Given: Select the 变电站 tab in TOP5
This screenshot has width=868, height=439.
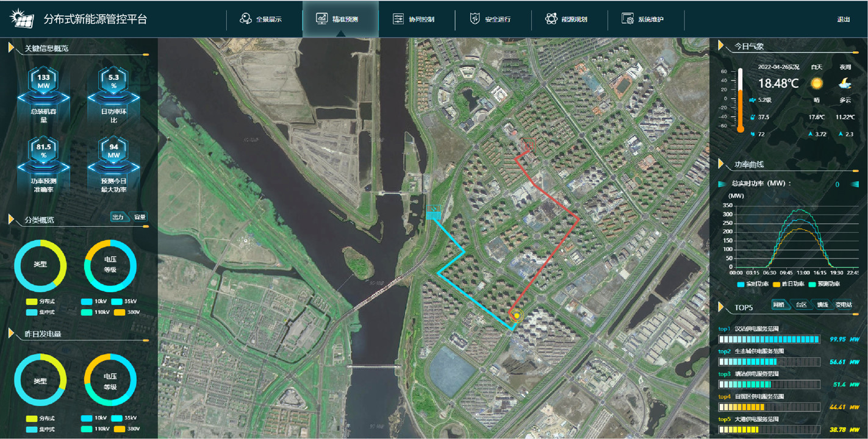Looking at the screenshot, I should pos(843,305).
